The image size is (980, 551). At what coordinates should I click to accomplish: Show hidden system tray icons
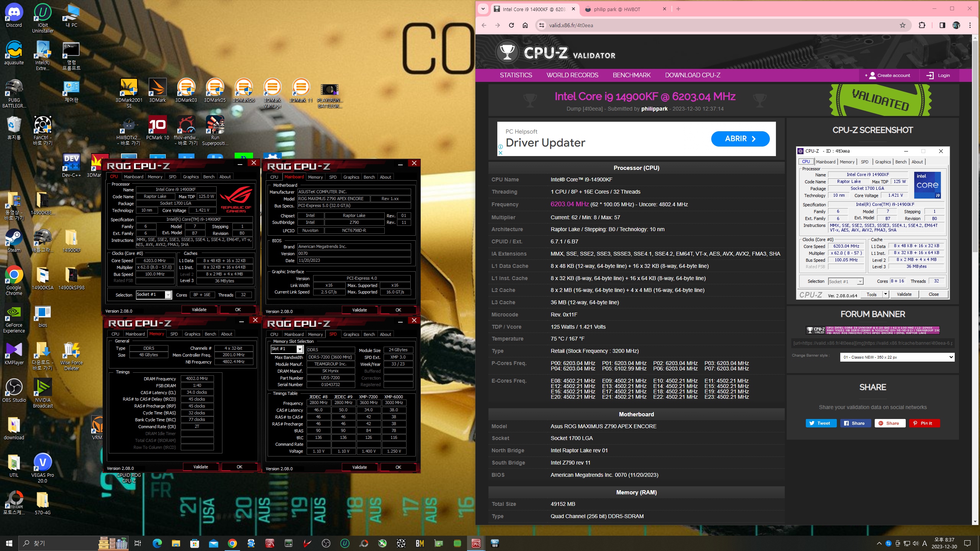tap(879, 543)
